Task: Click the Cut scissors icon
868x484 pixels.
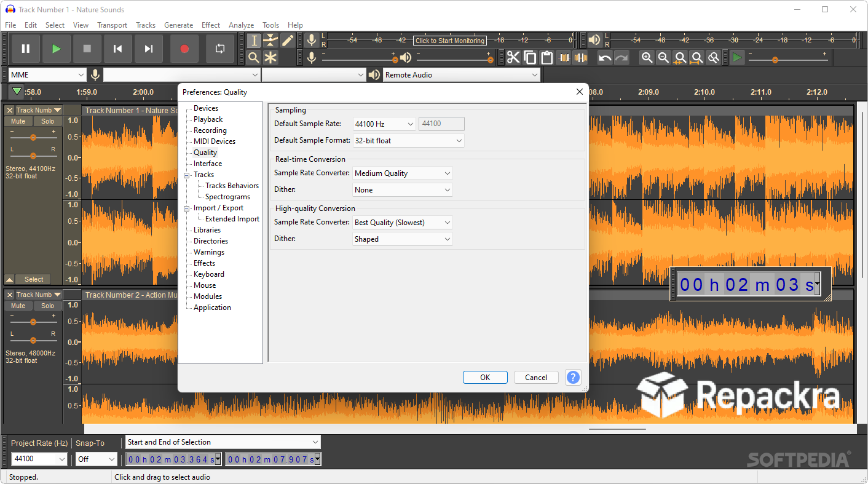Action: tap(513, 58)
